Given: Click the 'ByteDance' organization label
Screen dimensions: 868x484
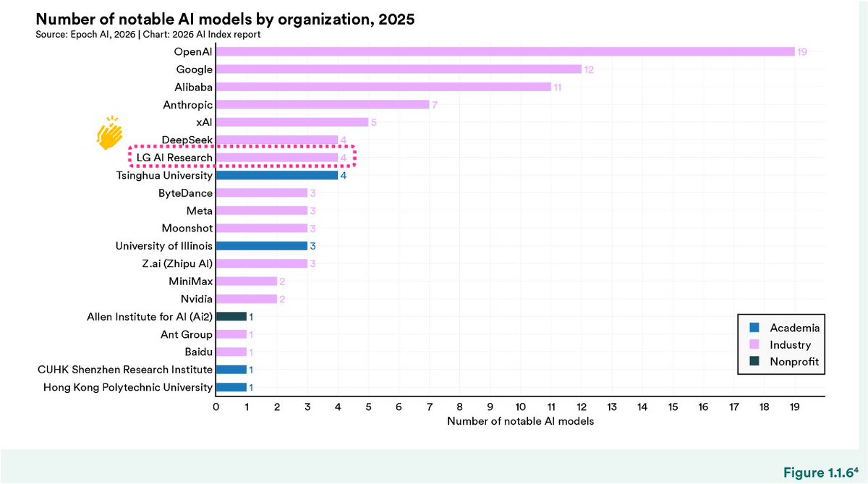Looking at the screenshot, I should pyautogui.click(x=186, y=193).
